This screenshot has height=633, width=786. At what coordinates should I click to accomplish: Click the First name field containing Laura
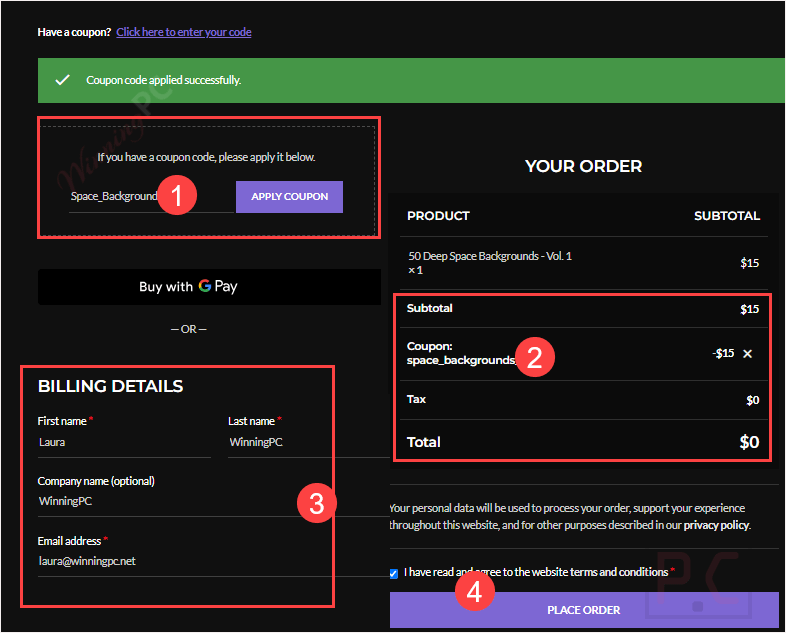124,443
